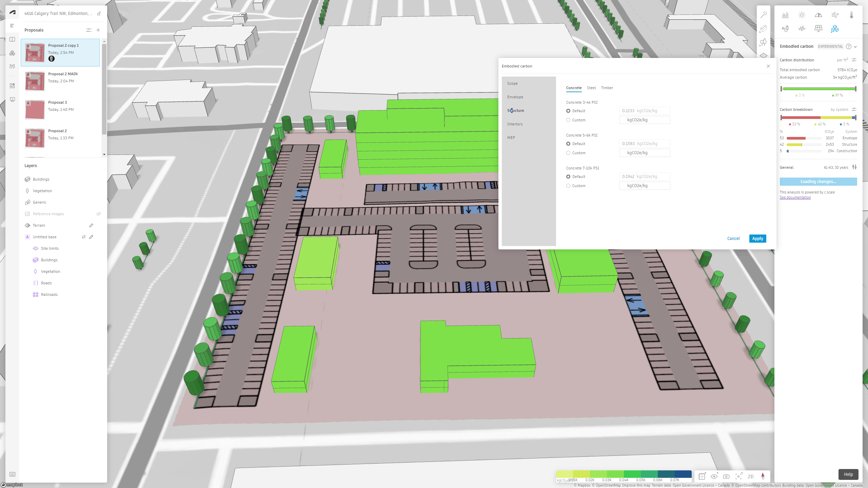The image size is (868, 488).
Task: Switch the viewport to 2D view
Action: (x=751, y=476)
